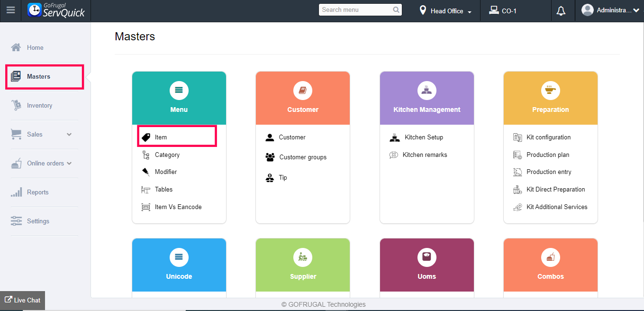Open Reports in the sidebar
Viewport: 644px width, 311px height.
point(37,192)
